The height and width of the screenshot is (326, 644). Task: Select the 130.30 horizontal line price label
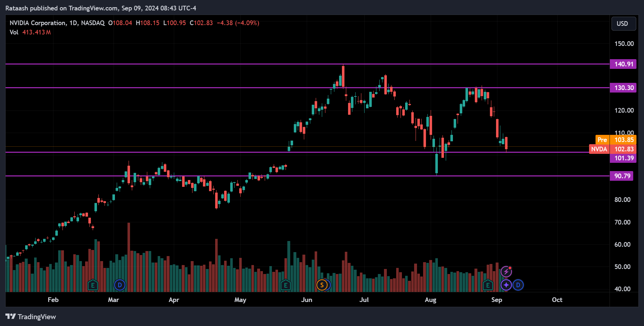(x=623, y=88)
